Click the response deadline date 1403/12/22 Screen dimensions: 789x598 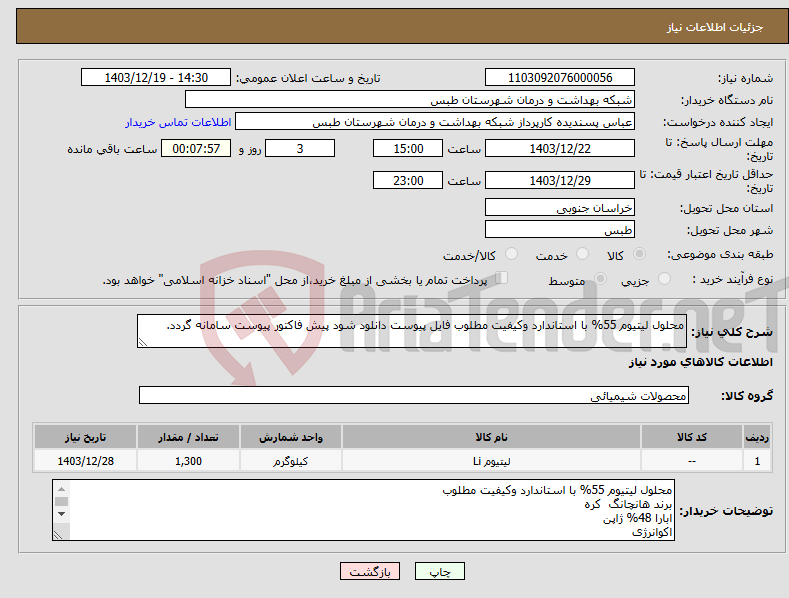pos(560,148)
